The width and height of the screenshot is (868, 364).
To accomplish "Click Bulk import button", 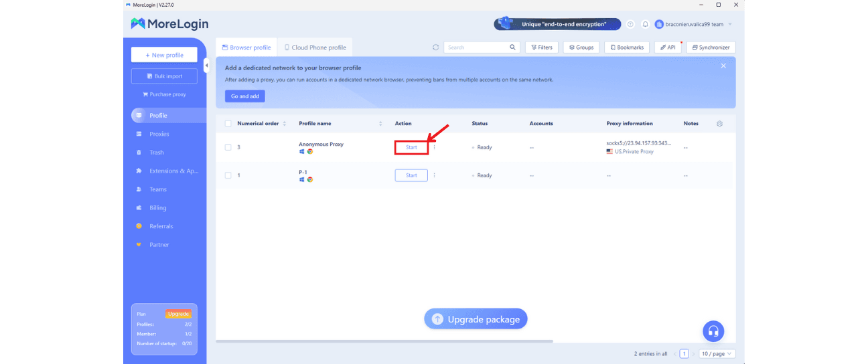I will point(164,76).
